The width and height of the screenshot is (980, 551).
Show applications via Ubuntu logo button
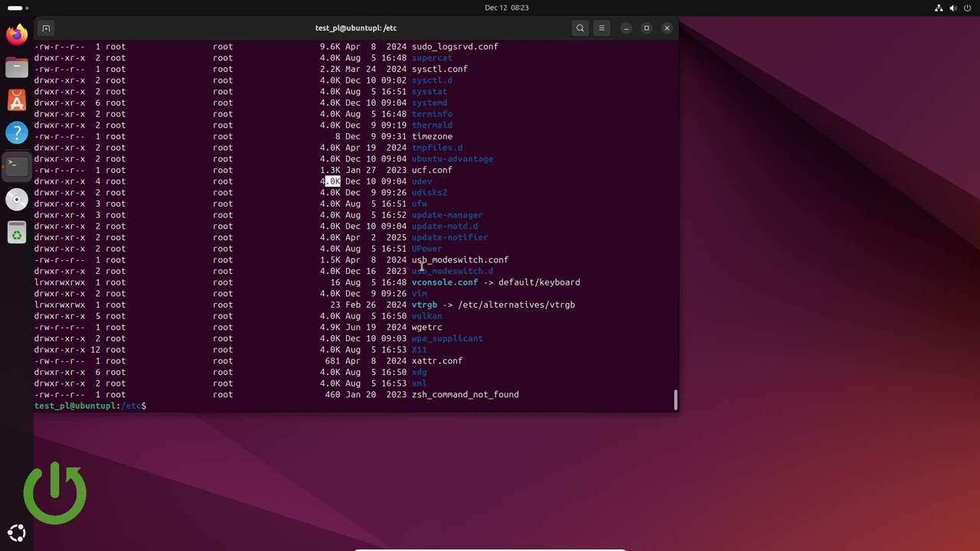(16, 533)
